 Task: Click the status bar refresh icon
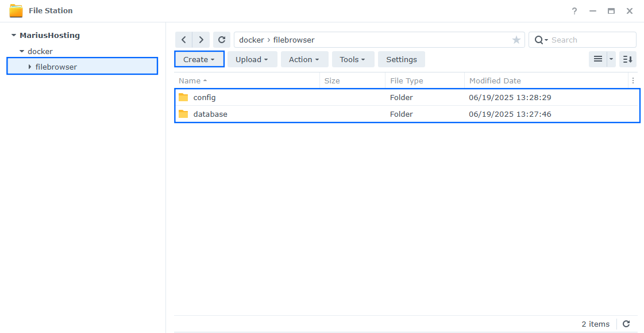click(626, 324)
